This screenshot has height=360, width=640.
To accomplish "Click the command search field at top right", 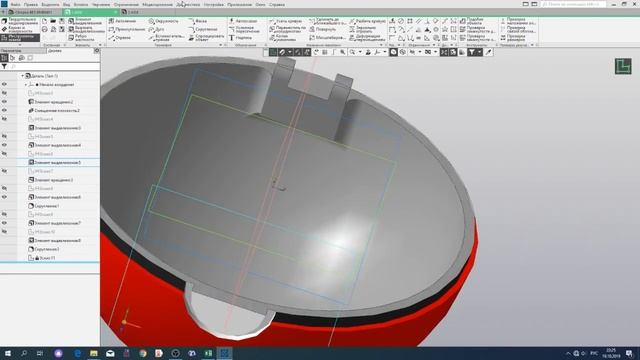I will (x=573, y=4).
